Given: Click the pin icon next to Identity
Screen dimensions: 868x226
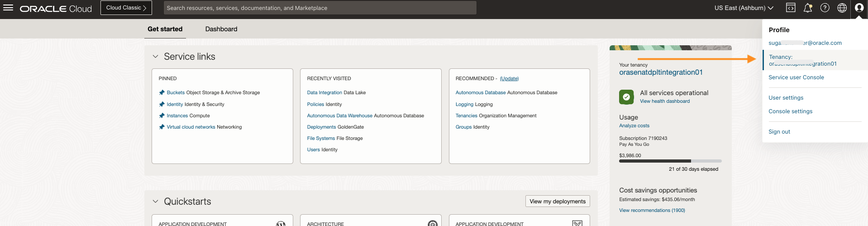Looking at the screenshot, I should coord(162,104).
